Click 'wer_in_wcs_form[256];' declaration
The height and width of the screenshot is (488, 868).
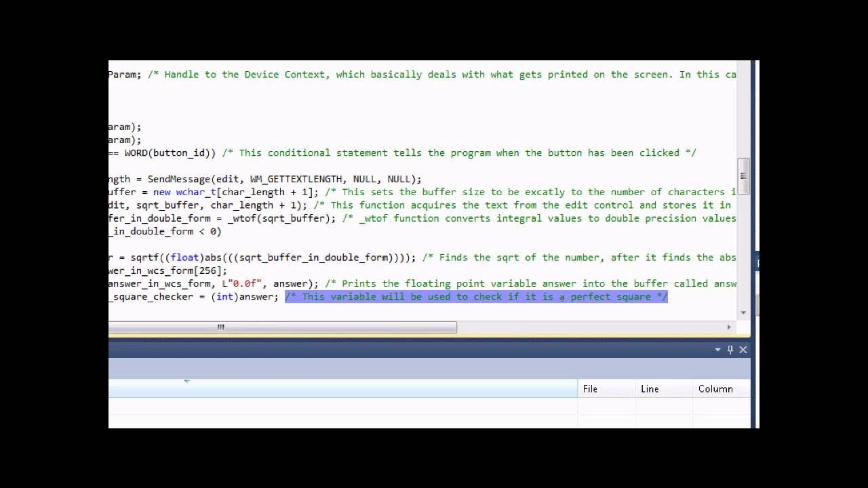tap(167, 271)
